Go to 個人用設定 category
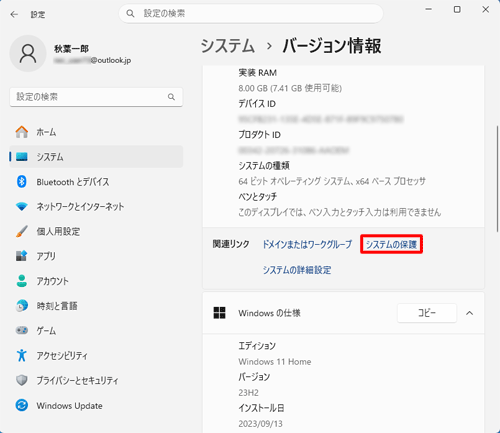Screen dimensions: 500x433 pyautogui.click(x=96, y=231)
